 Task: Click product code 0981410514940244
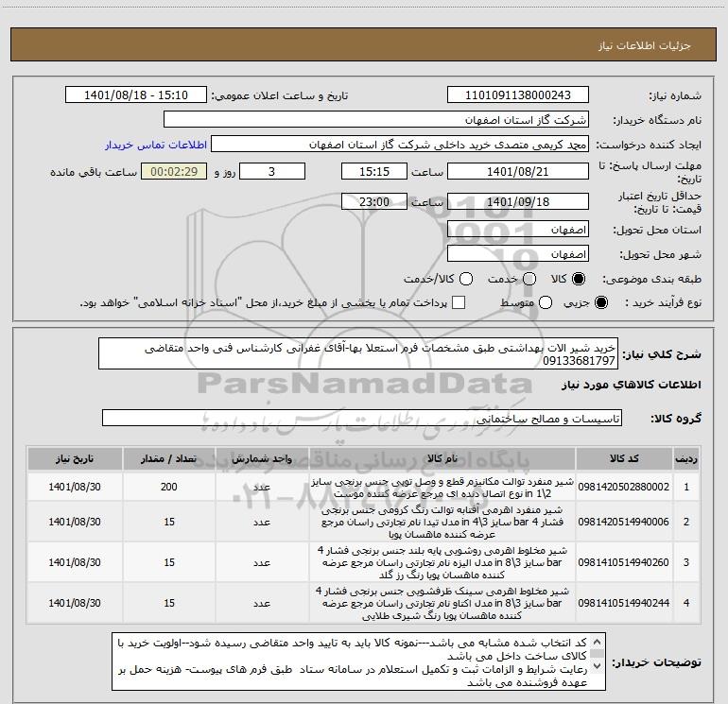(624, 603)
